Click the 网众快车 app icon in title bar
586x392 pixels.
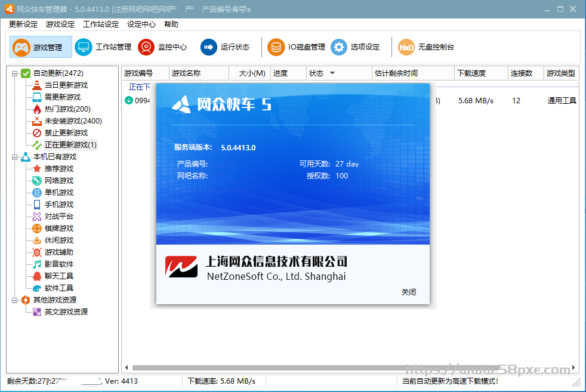click(10, 9)
